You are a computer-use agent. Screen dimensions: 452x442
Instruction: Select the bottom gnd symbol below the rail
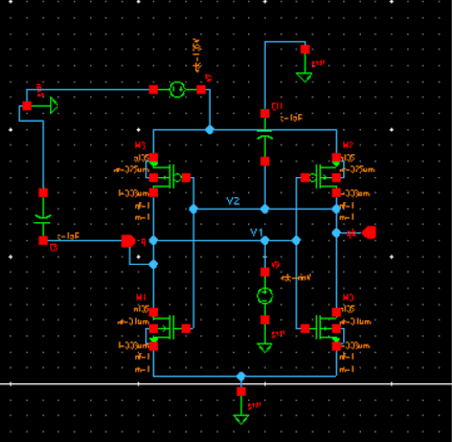pos(241,419)
